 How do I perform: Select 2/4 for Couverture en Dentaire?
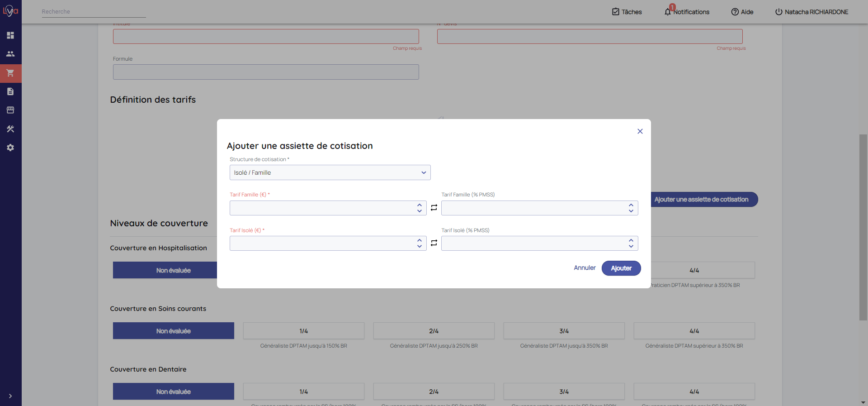[x=434, y=392]
